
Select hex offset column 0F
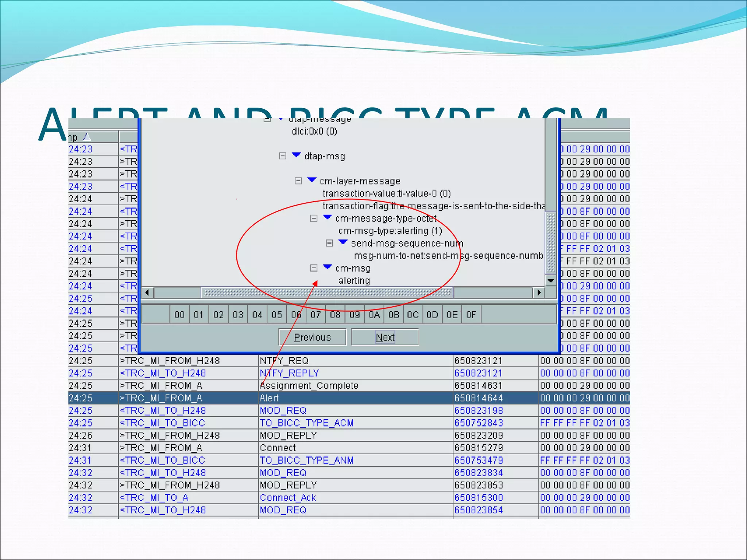point(471,315)
